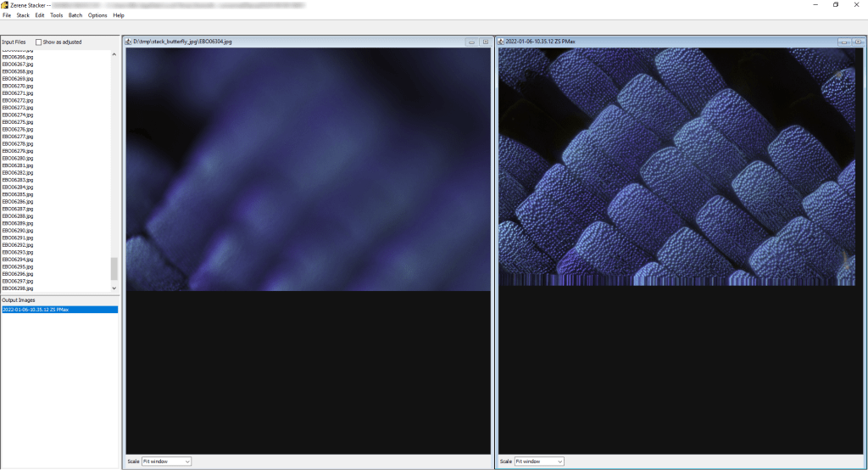
Task: Minimize the ZS PMax output image window
Action: [844, 42]
